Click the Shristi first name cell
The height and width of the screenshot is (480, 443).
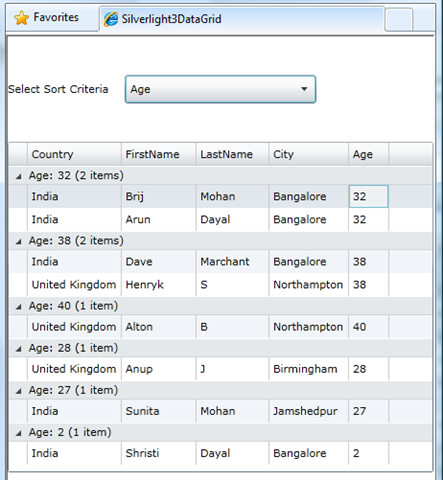click(x=159, y=453)
